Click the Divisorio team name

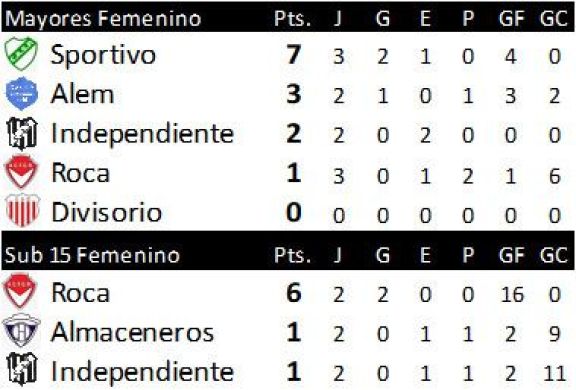[107, 212]
